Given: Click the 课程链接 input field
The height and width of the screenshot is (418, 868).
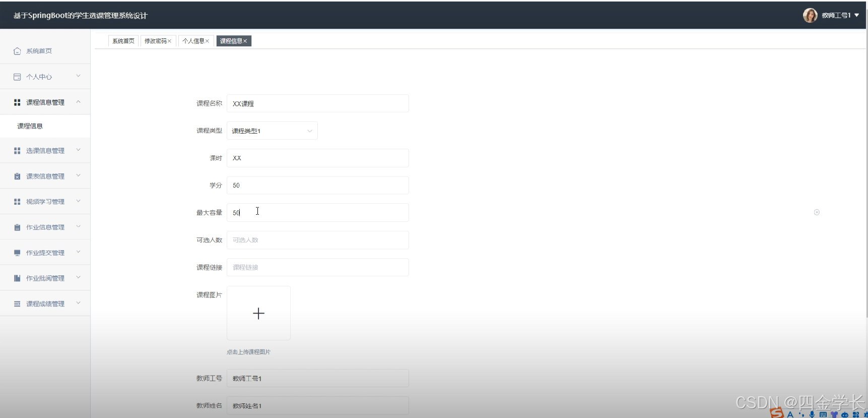Looking at the screenshot, I should 318,267.
